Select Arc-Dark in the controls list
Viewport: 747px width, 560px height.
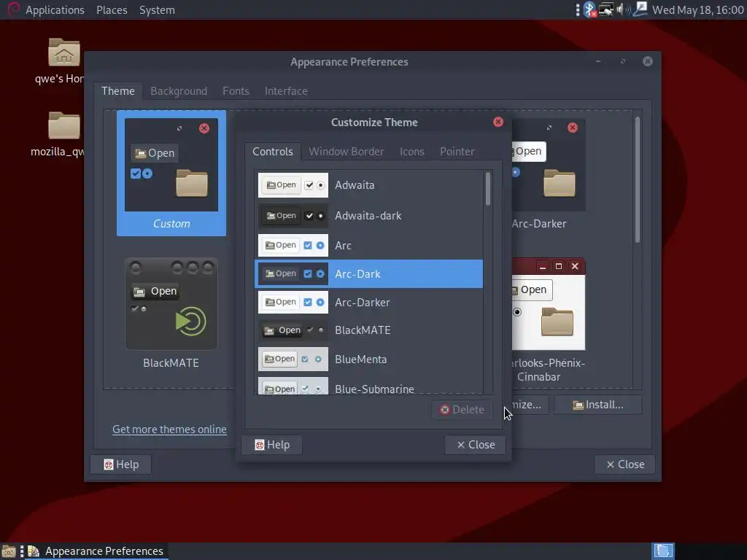click(x=368, y=274)
